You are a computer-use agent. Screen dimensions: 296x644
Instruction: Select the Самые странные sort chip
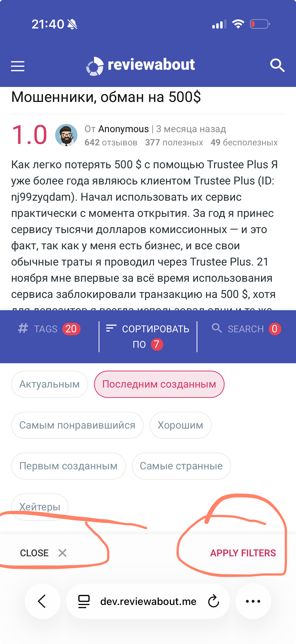coord(181,466)
